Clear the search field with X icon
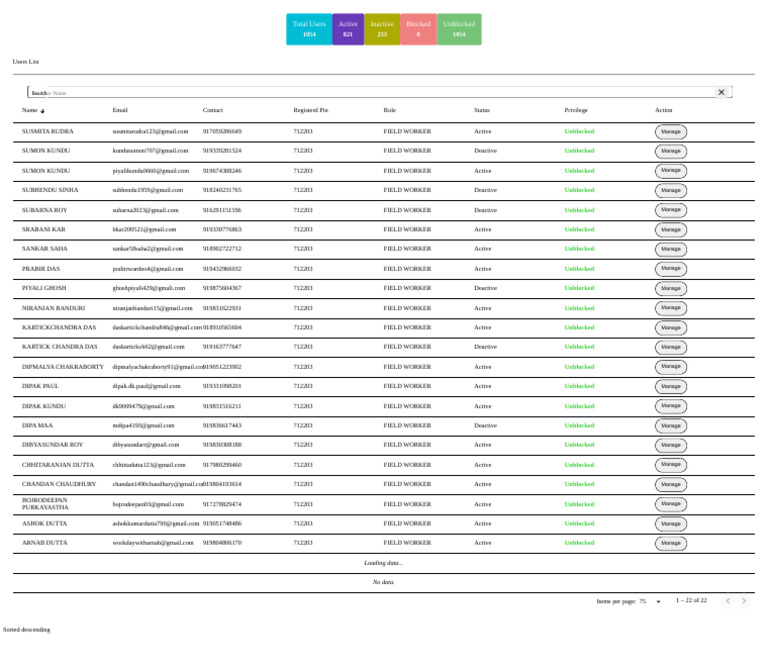Screen dimensions: 768x667 point(721,92)
